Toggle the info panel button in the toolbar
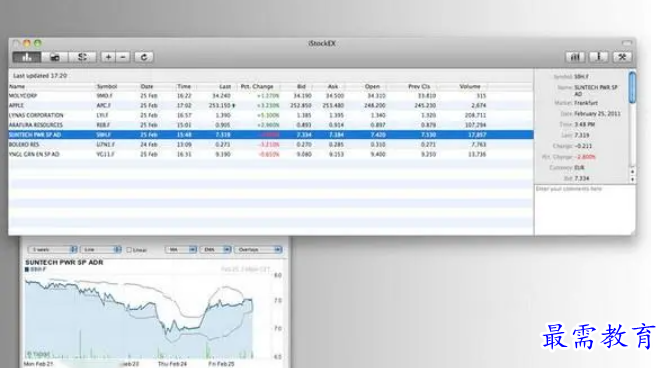This screenshot has width=664, height=368. [x=599, y=57]
